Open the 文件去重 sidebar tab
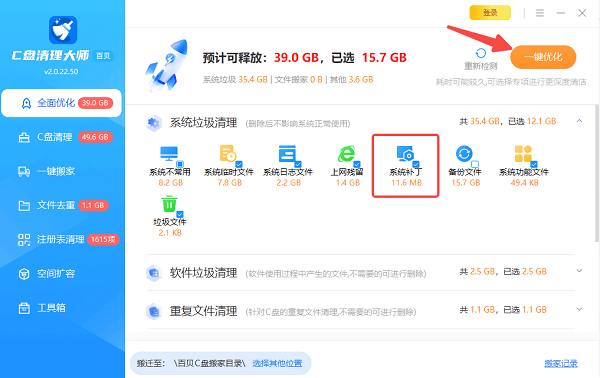Screen dimensions: 600x378 pyautogui.click(x=61, y=205)
